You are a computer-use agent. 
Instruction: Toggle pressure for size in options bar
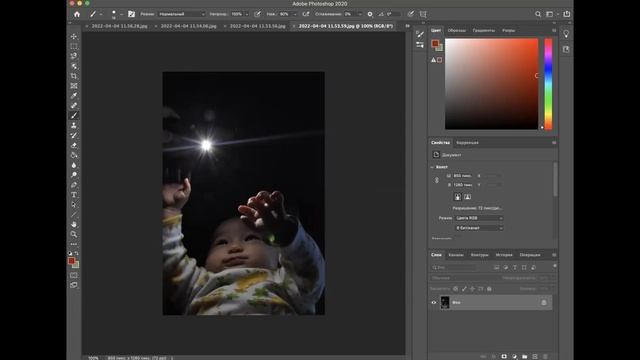[x=411, y=14]
